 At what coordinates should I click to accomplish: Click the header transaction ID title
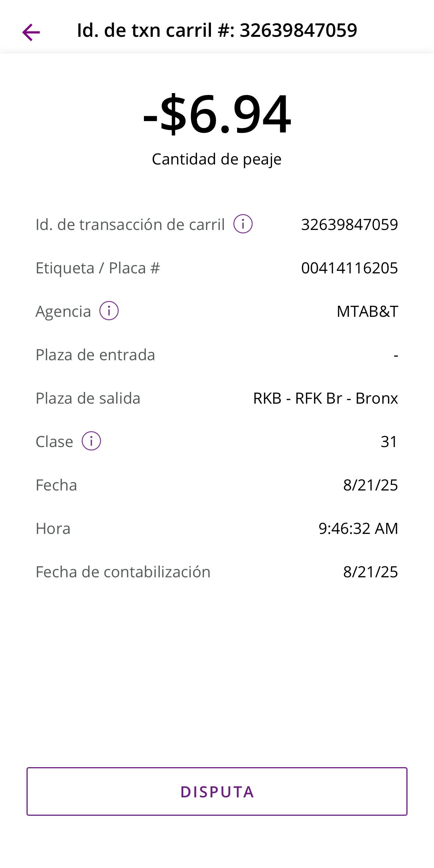(217, 31)
